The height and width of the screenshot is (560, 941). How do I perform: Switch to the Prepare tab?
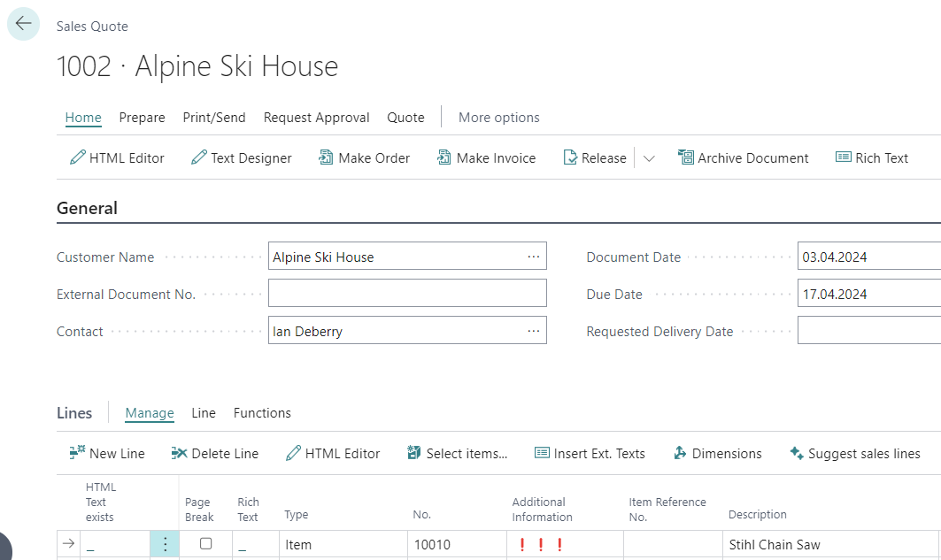[x=142, y=118]
